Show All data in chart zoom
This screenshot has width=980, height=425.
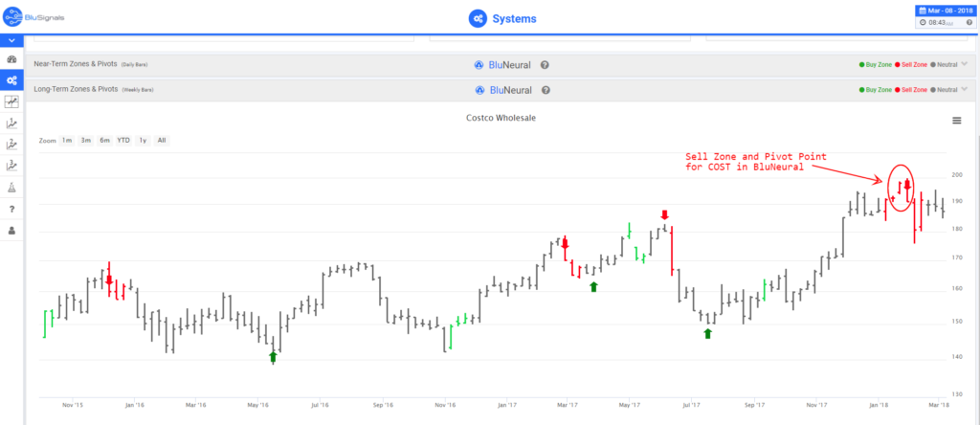(x=162, y=141)
